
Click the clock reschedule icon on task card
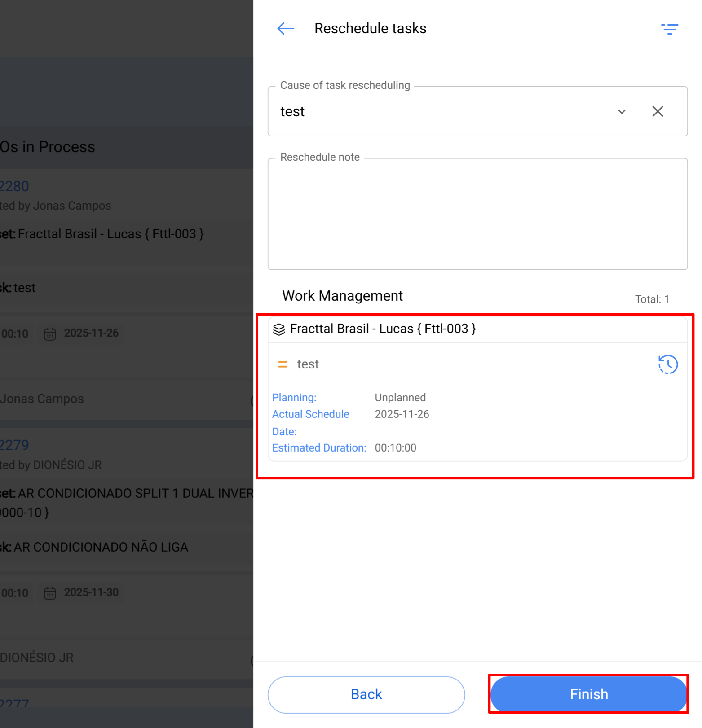click(x=668, y=364)
